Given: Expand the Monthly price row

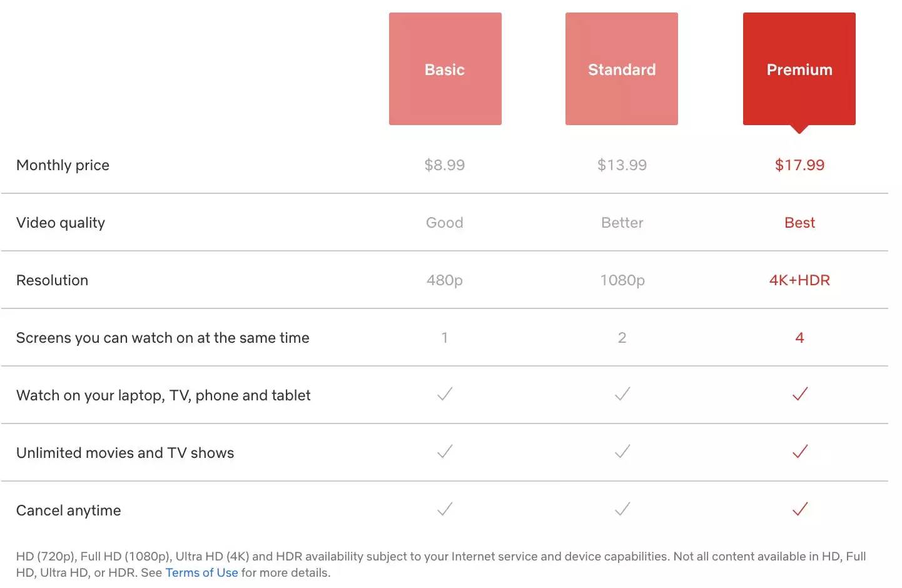Looking at the screenshot, I should (63, 165).
